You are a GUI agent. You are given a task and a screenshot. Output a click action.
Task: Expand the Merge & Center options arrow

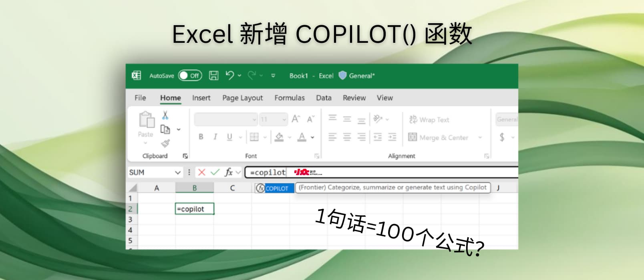point(480,137)
